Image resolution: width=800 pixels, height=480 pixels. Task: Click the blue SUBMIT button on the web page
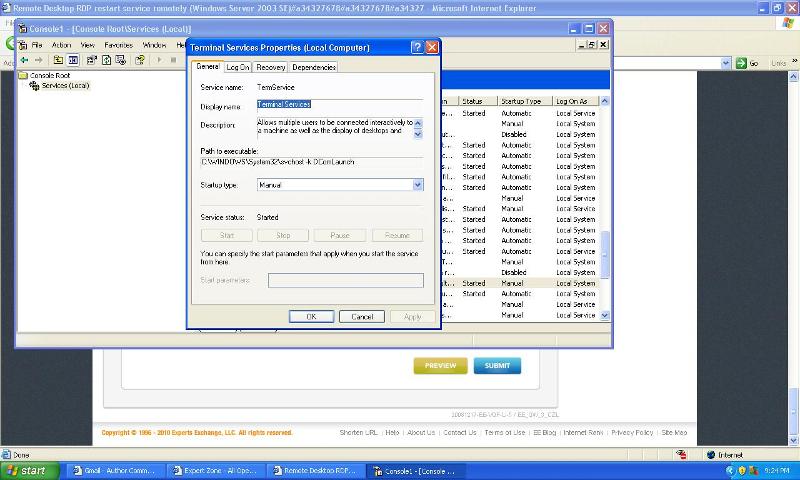(x=497, y=366)
